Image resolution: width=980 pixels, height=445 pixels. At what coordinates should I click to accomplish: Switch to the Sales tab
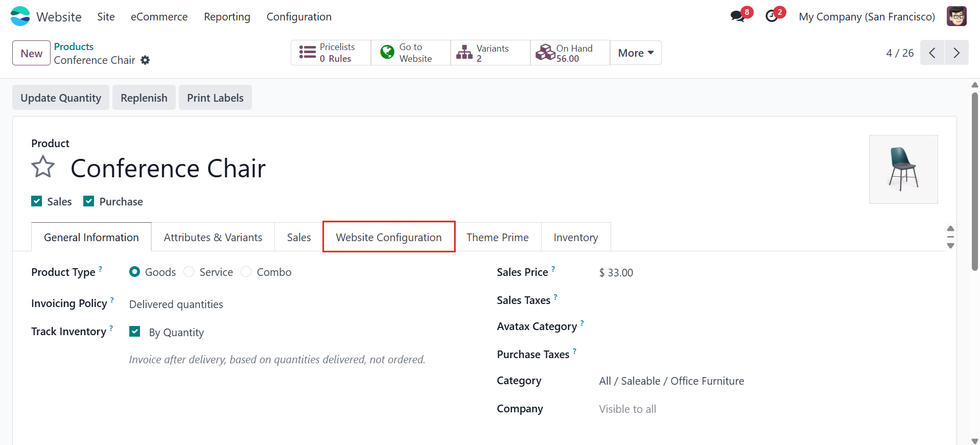tap(299, 237)
